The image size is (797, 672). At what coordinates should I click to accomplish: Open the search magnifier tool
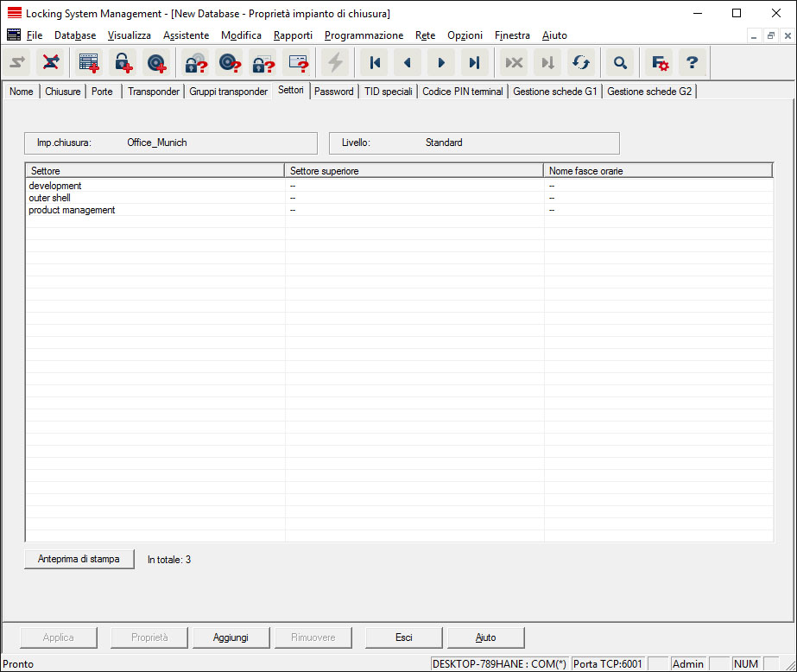click(x=620, y=63)
